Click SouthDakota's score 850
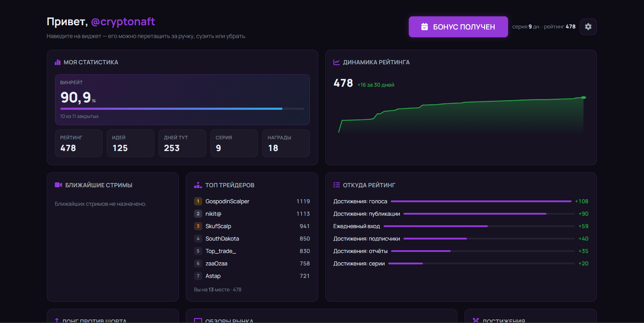Viewport: 644px width, 323px height. (x=304, y=239)
